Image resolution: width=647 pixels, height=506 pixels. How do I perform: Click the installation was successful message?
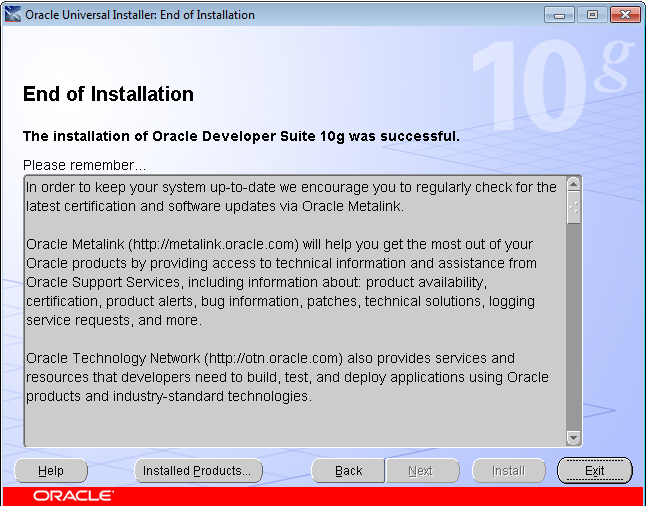[x=241, y=136]
